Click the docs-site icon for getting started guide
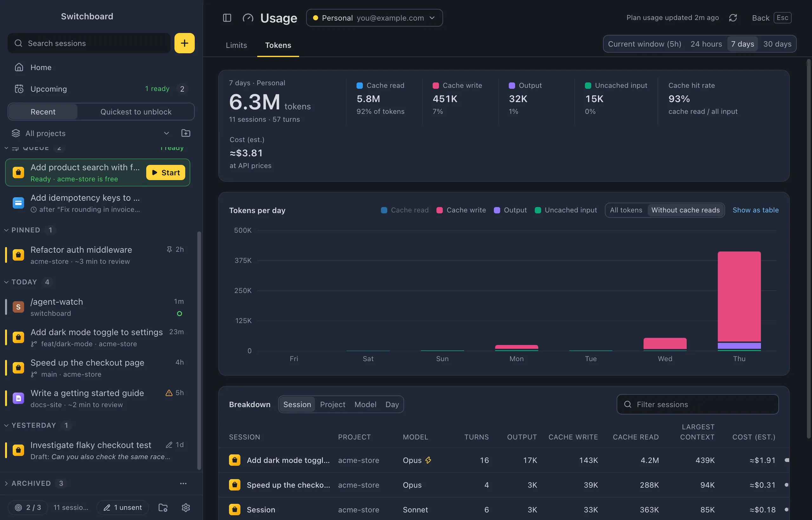Viewport: 812px width, 520px height. (x=18, y=398)
